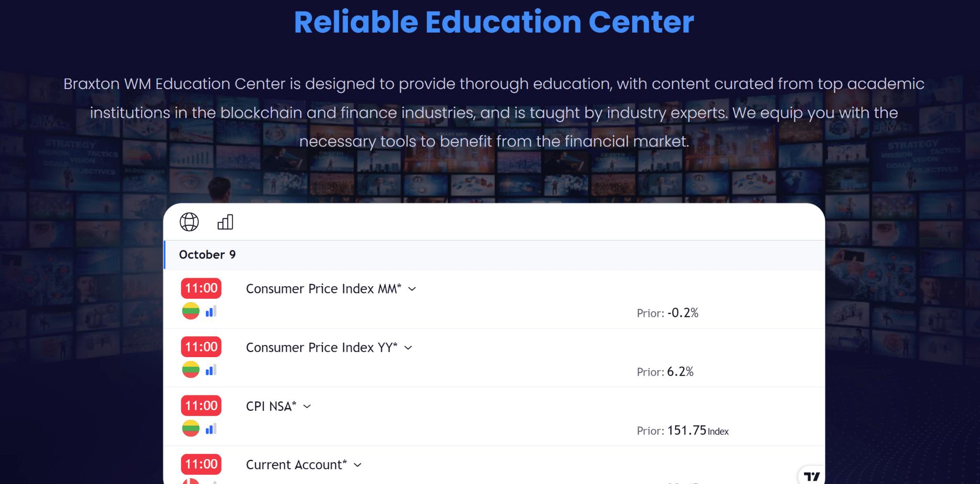980x484 pixels.
Task: Click the TradingView logo badge
Action: point(812,476)
